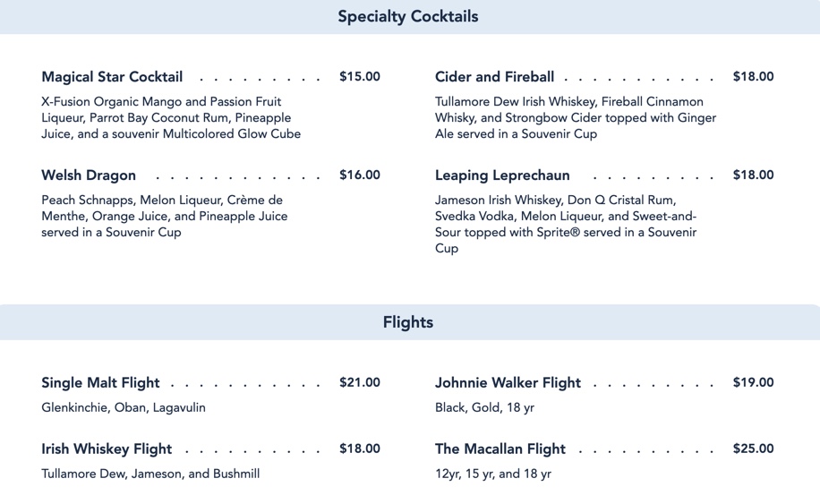
Task: Select the Johnnie Walker Flight title
Action: (508, 383)
